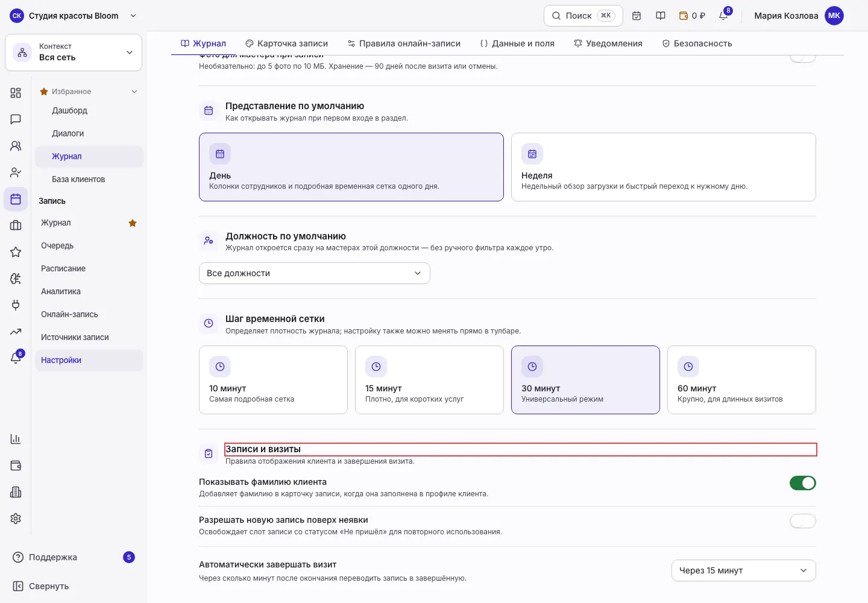Image resolution: width=868 pixels, height=603 pixels.
Task: Click the trending-up arrow icon in the left rail
Action: (16, 332)
